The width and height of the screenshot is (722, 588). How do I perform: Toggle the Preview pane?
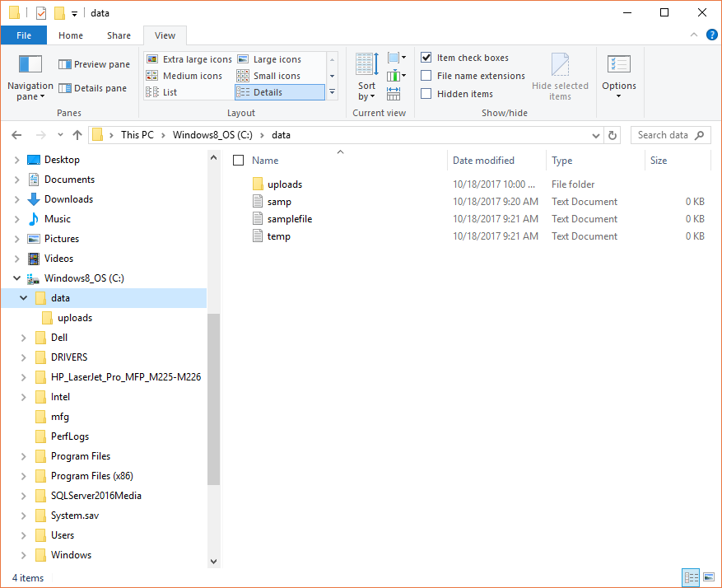[95, 64]
